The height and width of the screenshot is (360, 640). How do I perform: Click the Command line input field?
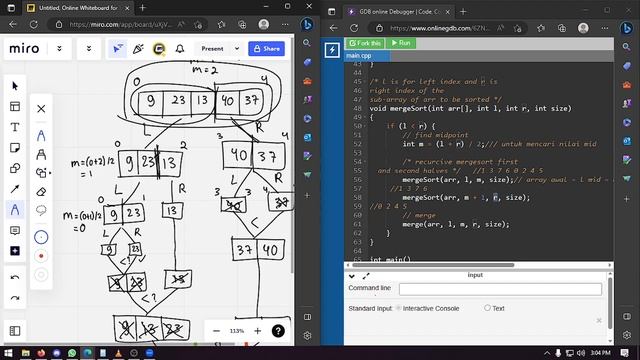point(500,289)
